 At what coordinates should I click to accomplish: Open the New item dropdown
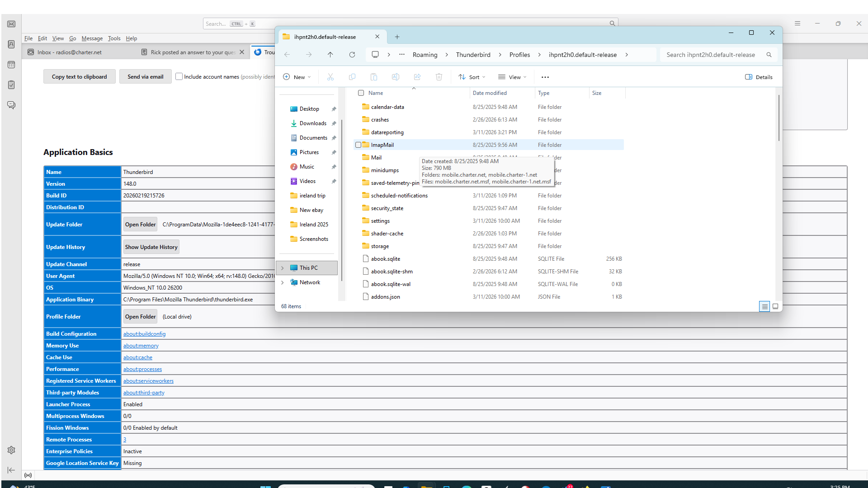pos(297,77)
